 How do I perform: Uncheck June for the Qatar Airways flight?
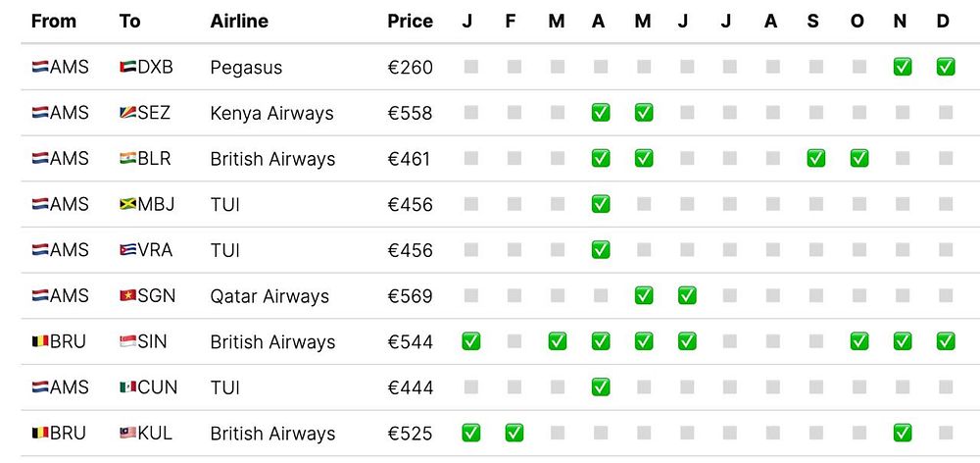pos(686,295)
